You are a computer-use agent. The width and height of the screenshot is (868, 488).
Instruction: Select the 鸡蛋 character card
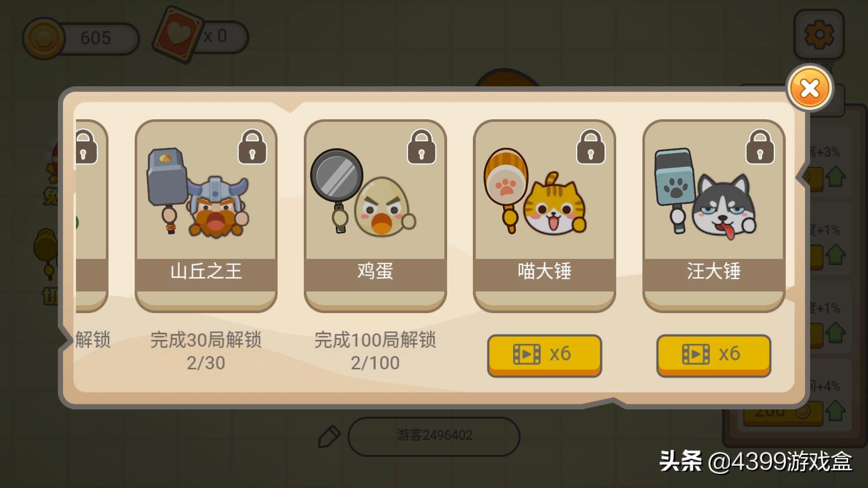375,216
